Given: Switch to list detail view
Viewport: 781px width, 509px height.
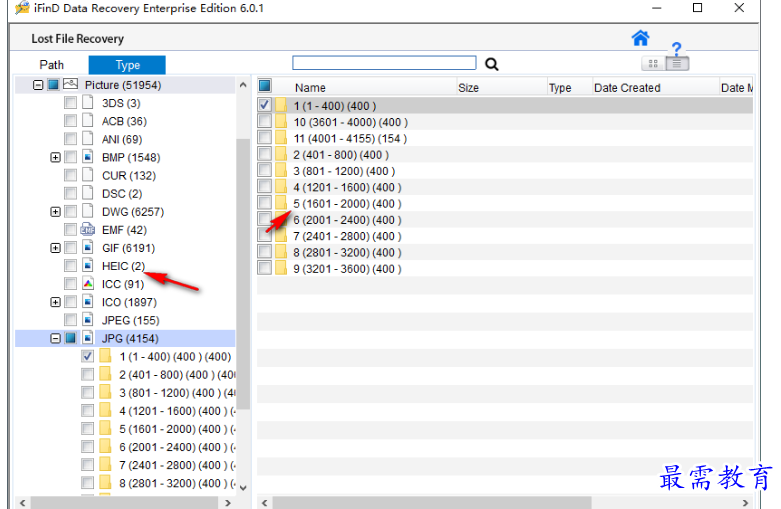Looking at the screenshot, I should (677, 64).
